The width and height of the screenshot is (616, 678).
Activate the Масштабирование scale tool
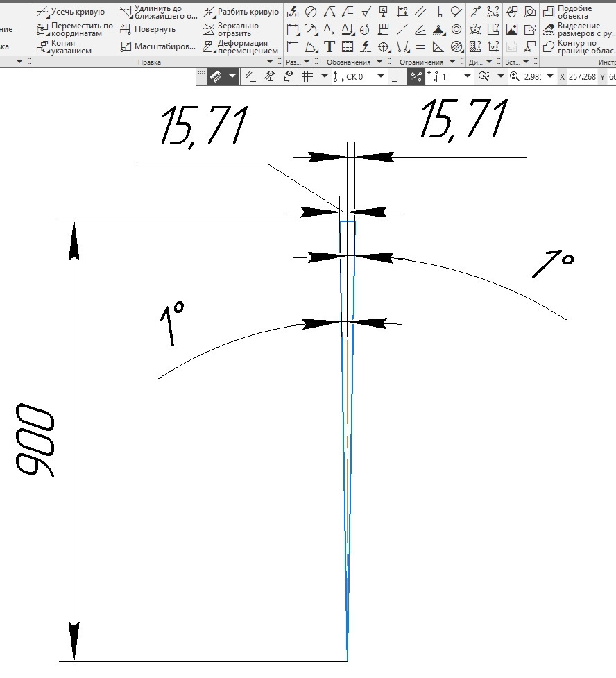click(x=157, y=46)
